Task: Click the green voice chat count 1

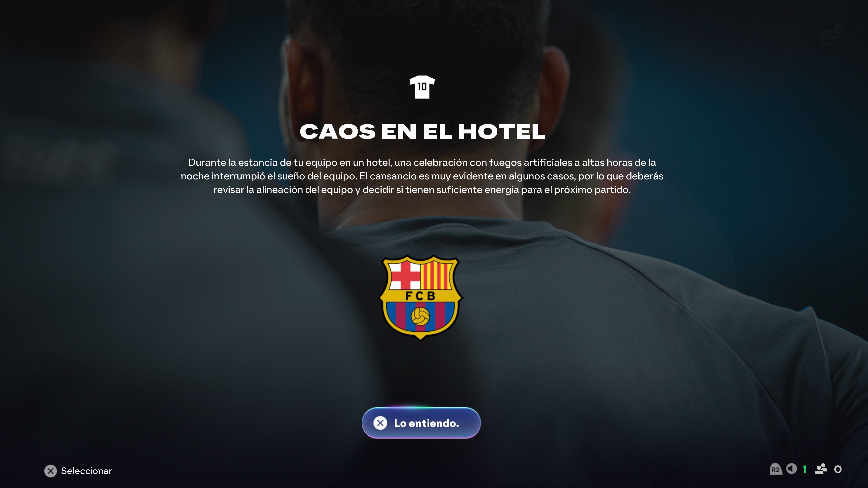Action: (805, 469)
